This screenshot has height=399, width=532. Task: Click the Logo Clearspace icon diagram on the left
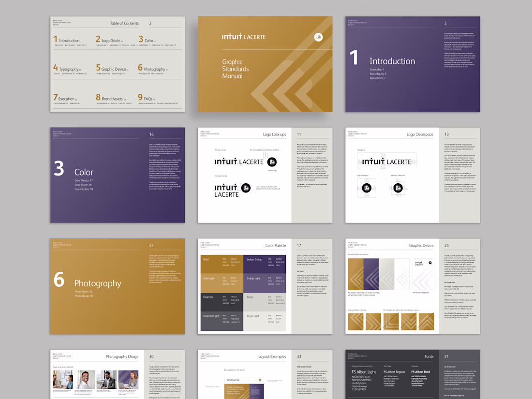click(x=367, y=188)
